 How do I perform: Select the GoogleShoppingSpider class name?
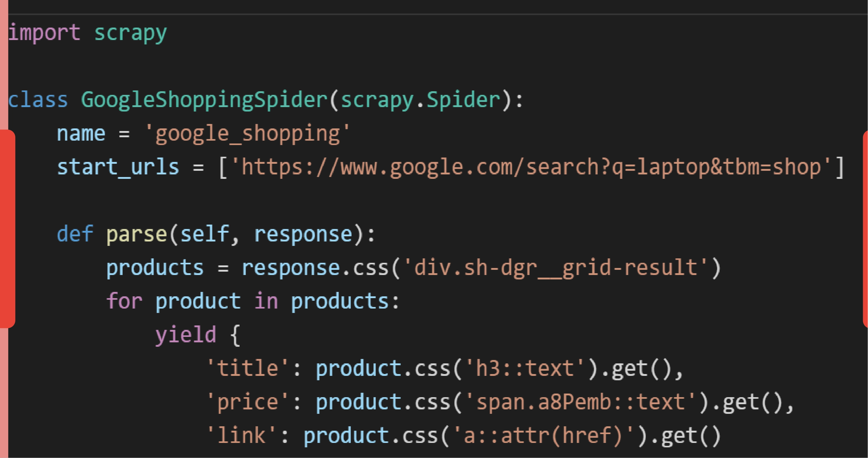[x=204, y=100]
